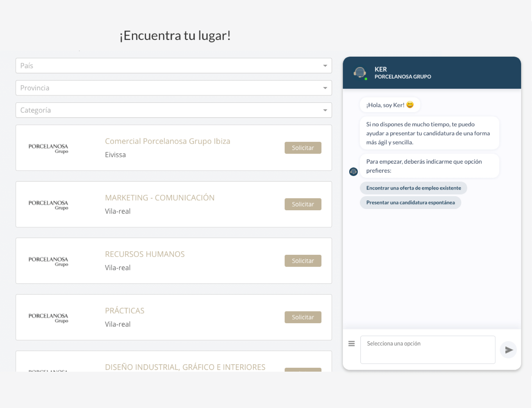
Task: Choose Encontrar una oferta de empleo existente
Action: 414,188
